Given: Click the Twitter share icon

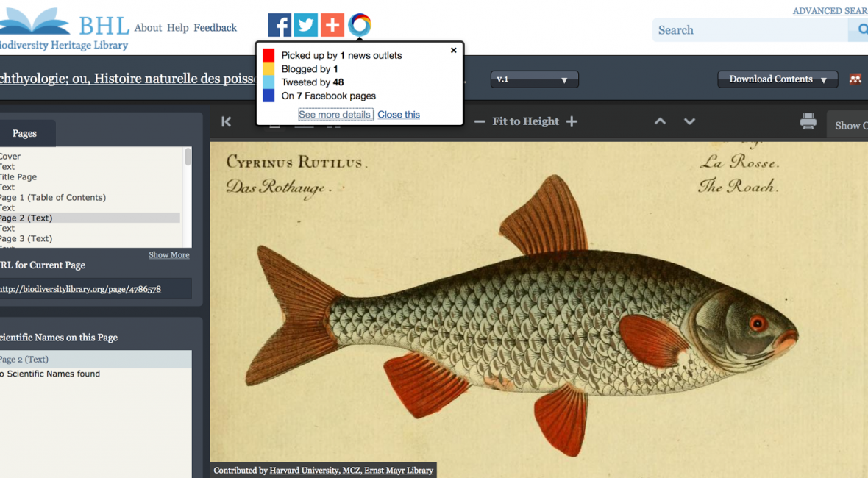Looking at the screenshot, I should pyautogui.click(x=306, y=25).
